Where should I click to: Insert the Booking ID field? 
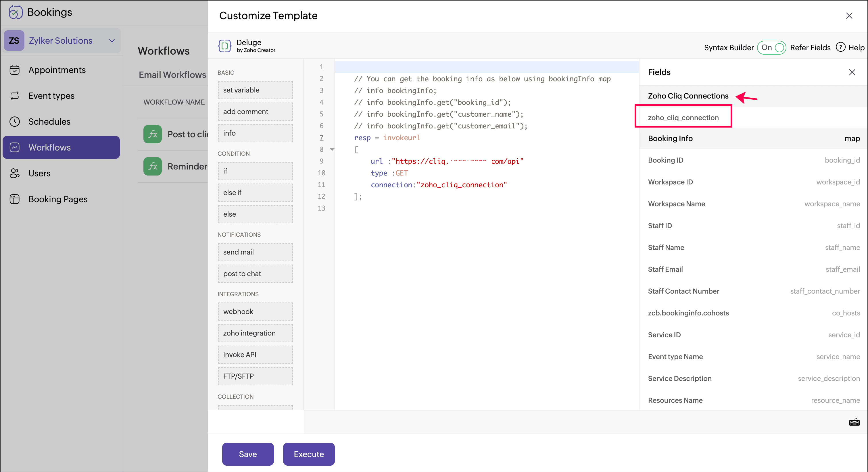click(x=753, y=160)
